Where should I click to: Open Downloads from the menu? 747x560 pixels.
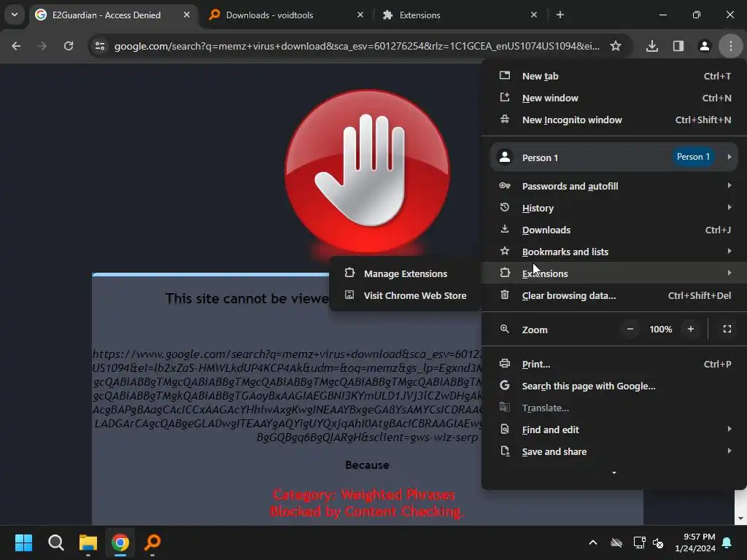pyautogui.click(x=614, y=230)
